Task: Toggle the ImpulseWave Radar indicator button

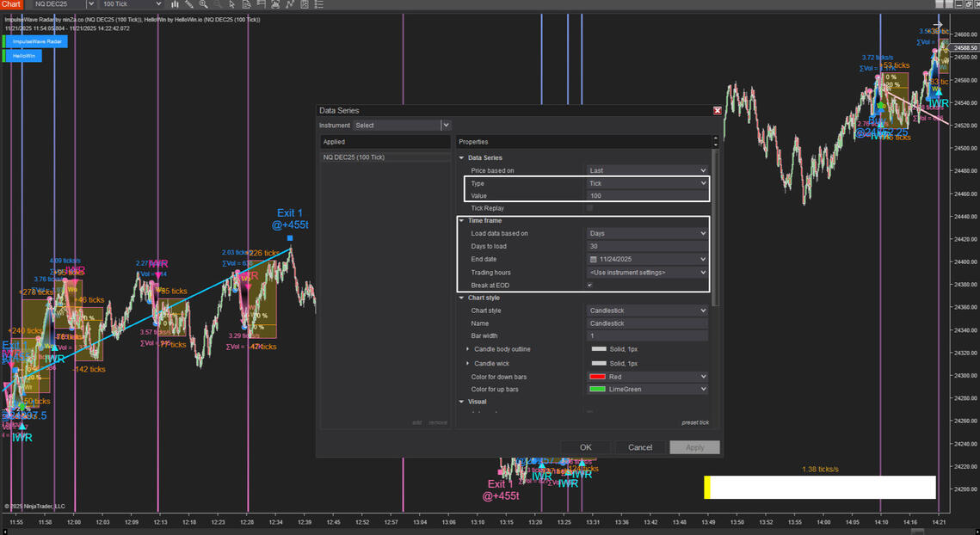Action: 36,41
